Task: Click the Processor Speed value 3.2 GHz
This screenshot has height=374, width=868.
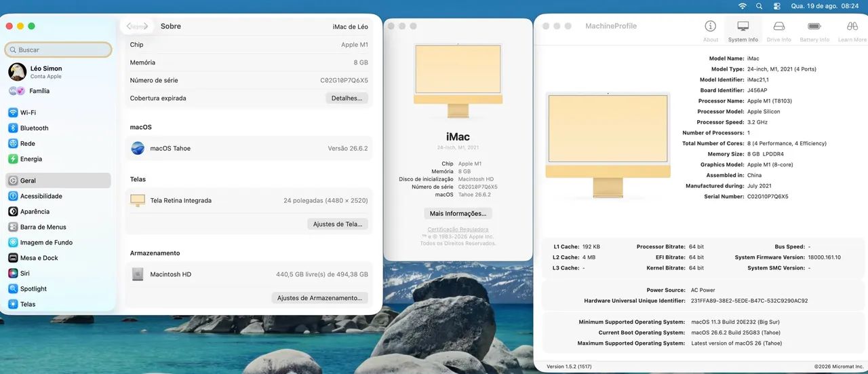Action: pos(757,122)
